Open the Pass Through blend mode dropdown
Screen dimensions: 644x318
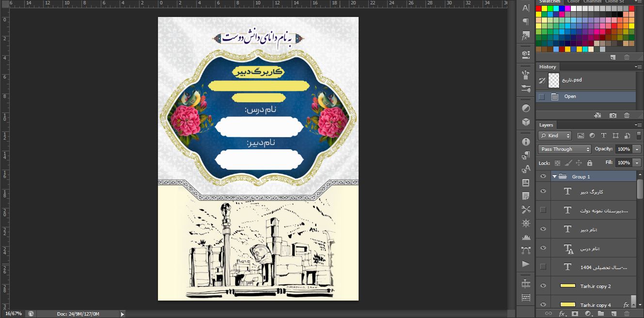[x=565, y=149]
